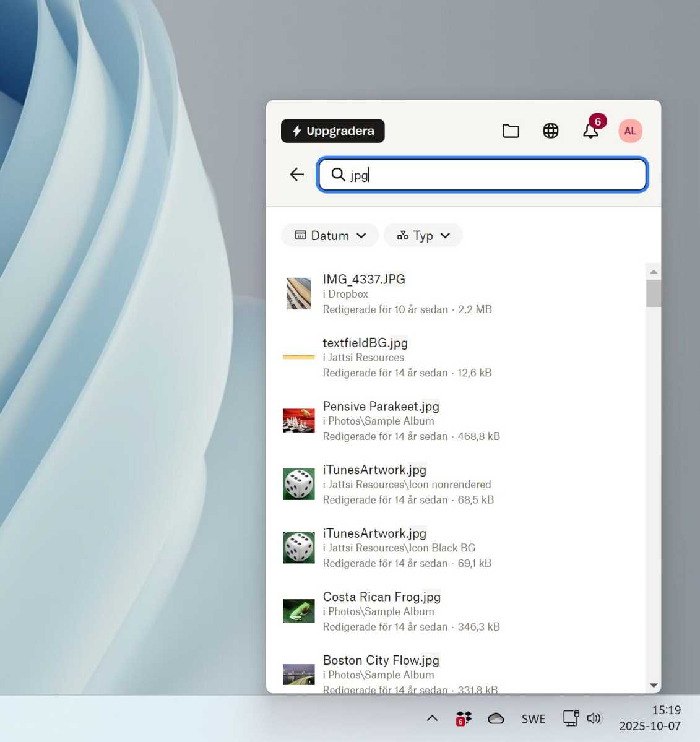
Task: Open the AL account avatar menu
Action: 629,131
